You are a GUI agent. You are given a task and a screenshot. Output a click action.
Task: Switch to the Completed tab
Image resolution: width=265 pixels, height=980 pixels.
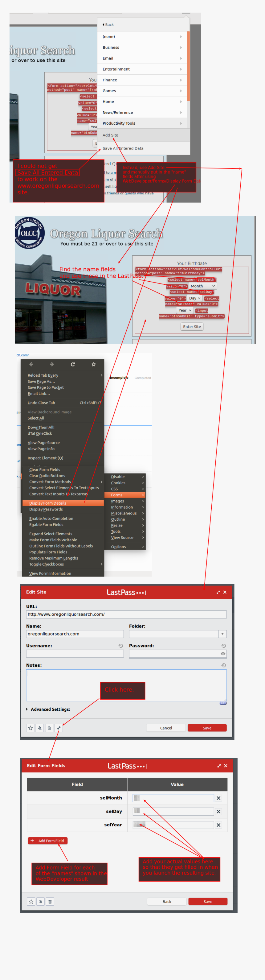(x=143, y=378)
